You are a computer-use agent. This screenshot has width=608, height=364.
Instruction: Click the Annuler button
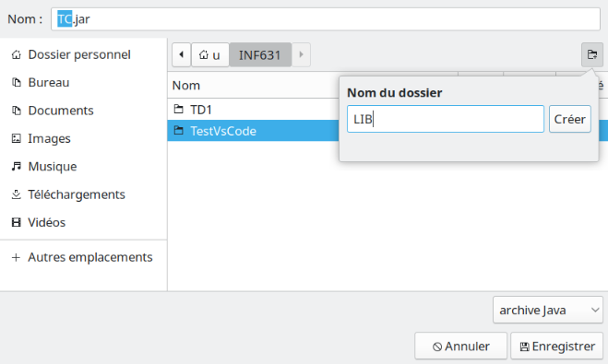460,346
